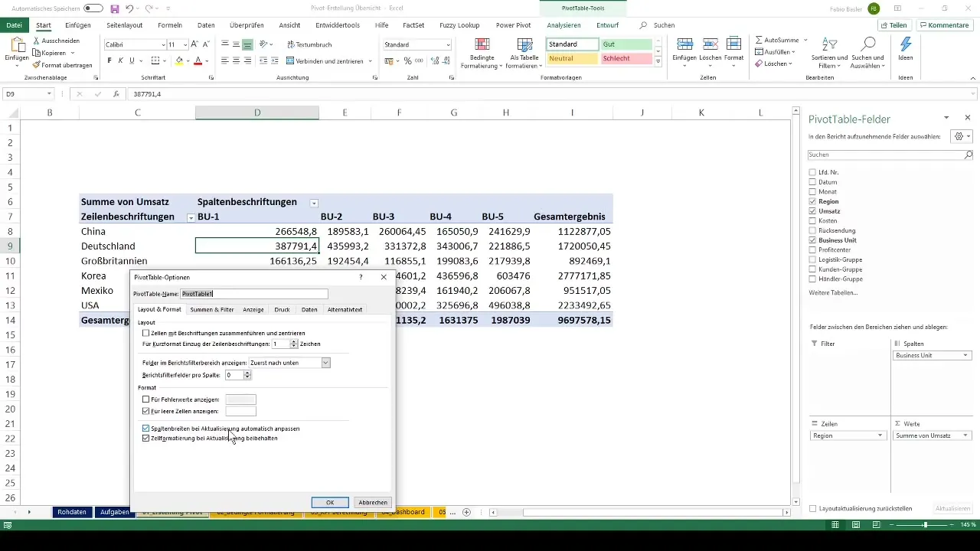Click the undo arrow in the title bar
Image resolution: width=980 pixels, height=551 pixels.
pos(129,8)
